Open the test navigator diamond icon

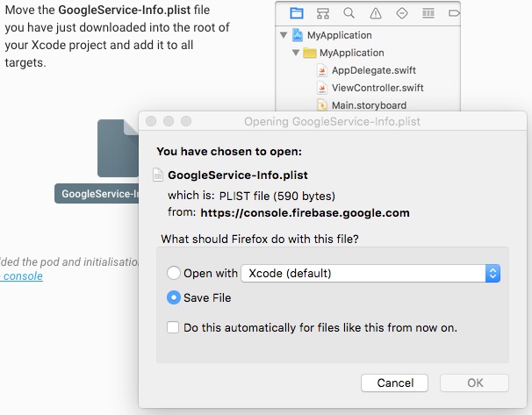[x=402, y=13]
